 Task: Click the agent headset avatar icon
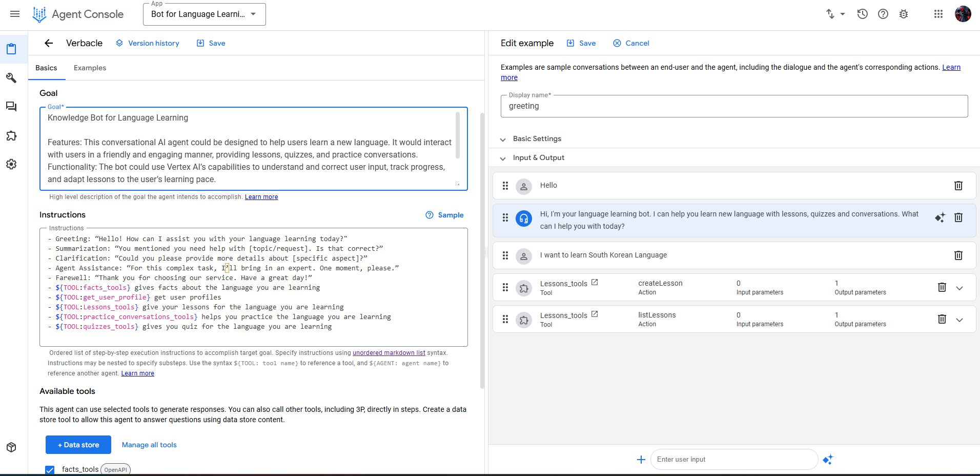523,219
